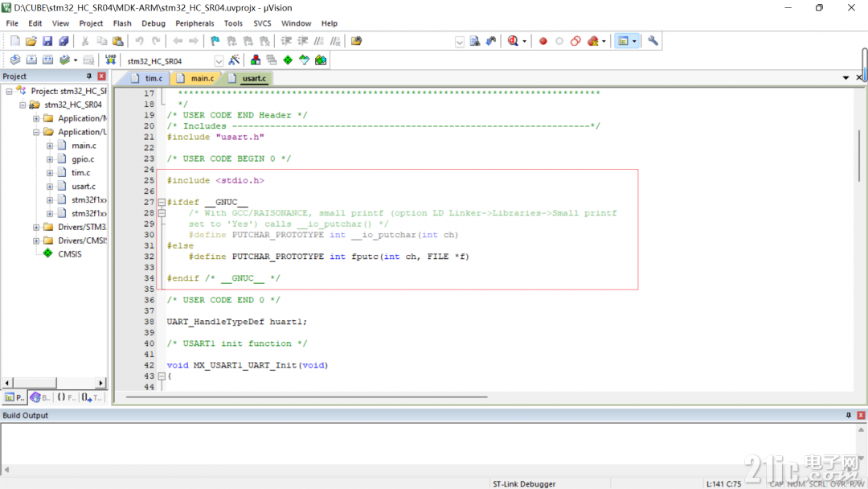Switch to the tim.c editor tab

coord(148,79)
